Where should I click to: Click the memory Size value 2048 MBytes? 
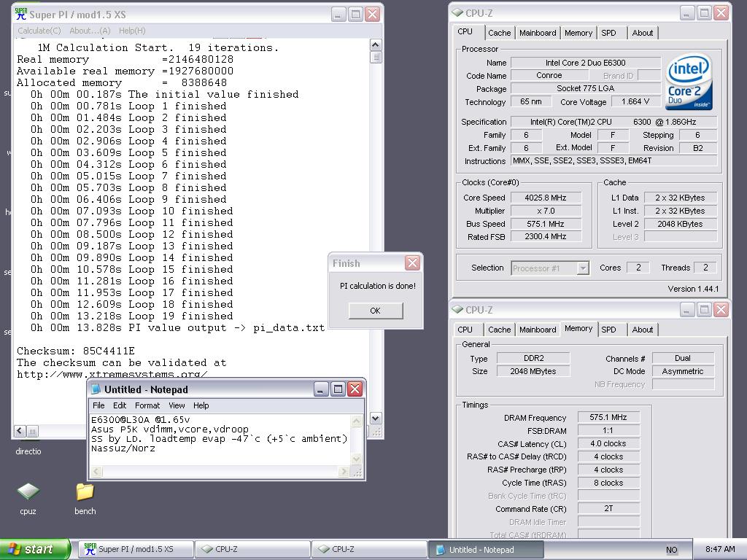point(533,371)
